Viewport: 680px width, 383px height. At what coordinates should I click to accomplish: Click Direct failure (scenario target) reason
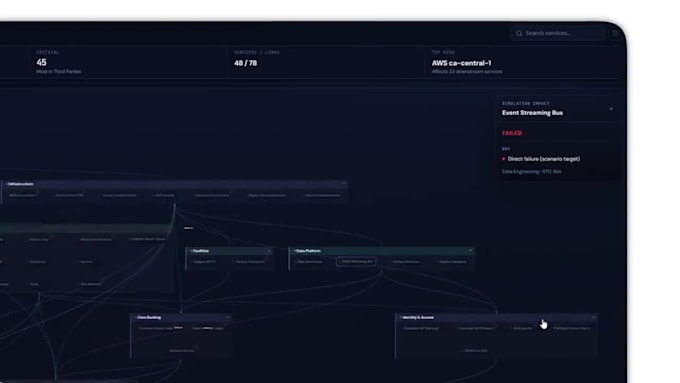[543, 159]
